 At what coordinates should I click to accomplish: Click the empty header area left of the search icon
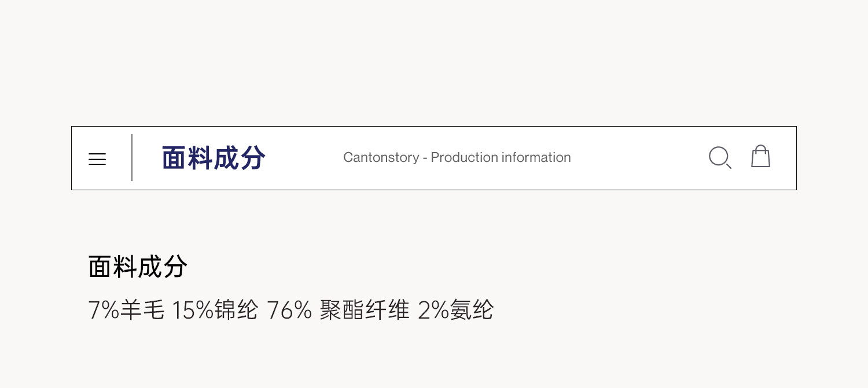pos(637,157)
